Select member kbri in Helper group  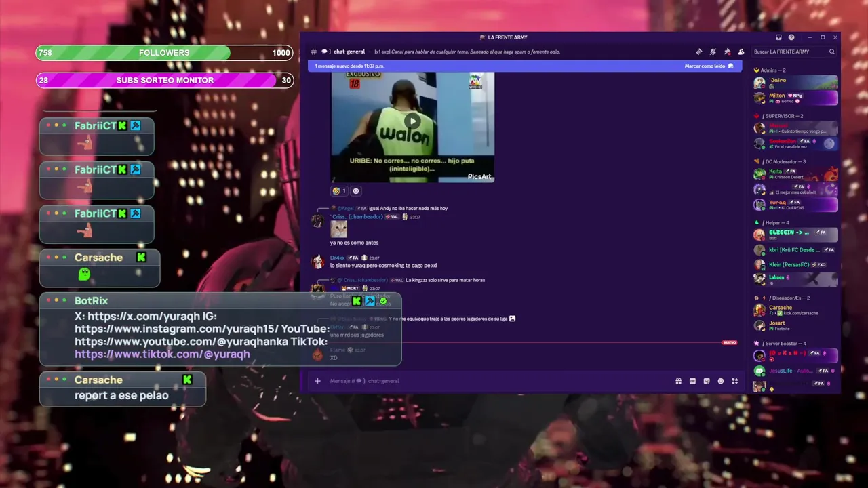(x=795, y=250)
